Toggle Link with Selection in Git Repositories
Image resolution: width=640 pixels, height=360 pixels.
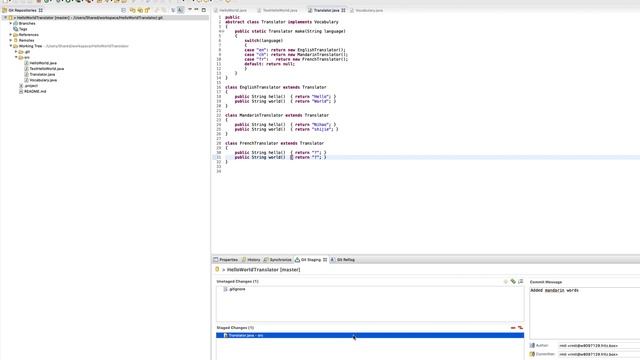[x=173, y=10]
